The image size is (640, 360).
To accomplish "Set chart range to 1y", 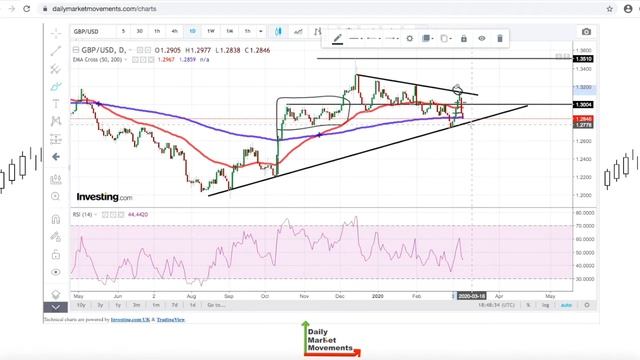I will 118,305.
